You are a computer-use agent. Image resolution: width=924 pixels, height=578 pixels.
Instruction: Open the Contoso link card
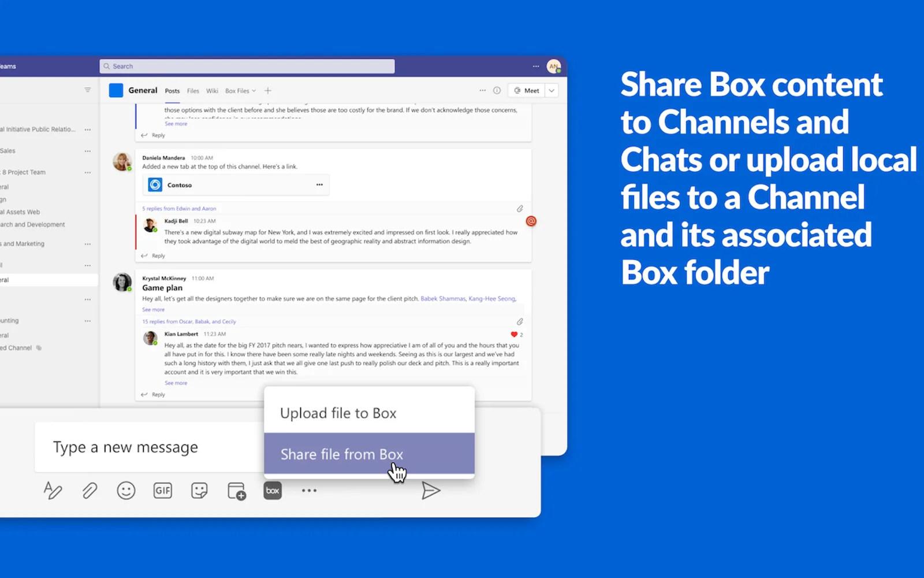[x=236, y=185]
